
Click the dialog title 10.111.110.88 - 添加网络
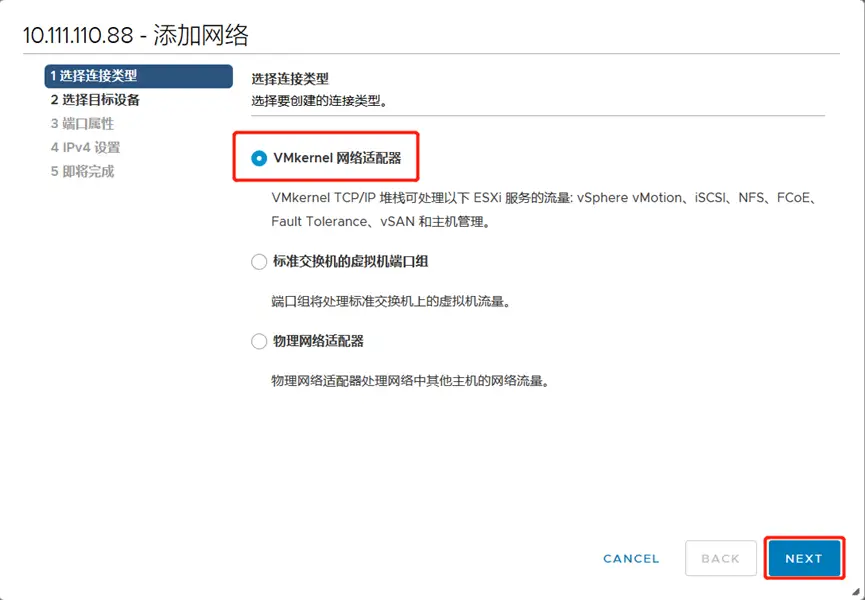[x=136, y=36]
